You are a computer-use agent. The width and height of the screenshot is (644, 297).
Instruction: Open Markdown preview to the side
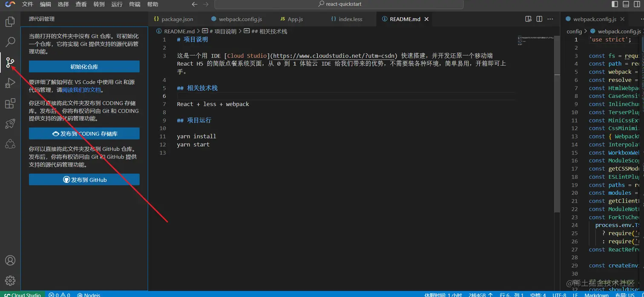point(529,19)
